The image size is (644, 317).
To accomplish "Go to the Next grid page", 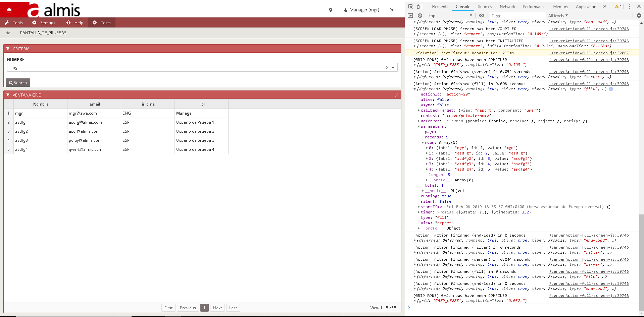I will pos(217,308).
